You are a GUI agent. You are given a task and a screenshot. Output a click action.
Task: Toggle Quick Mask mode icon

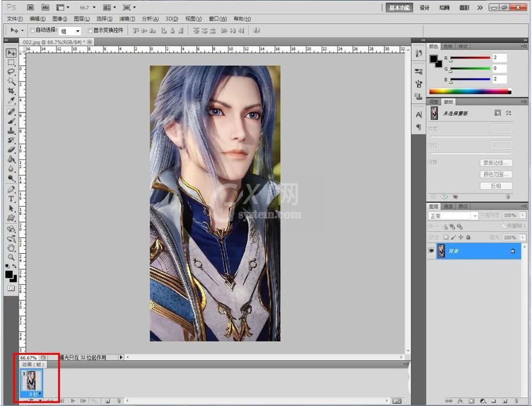(11, 288)
